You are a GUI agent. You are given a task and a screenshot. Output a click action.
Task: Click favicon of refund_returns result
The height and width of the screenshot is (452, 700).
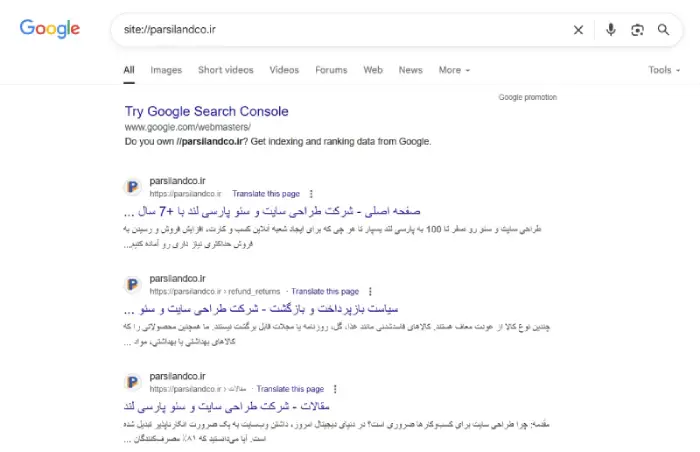tap(133, 285)
